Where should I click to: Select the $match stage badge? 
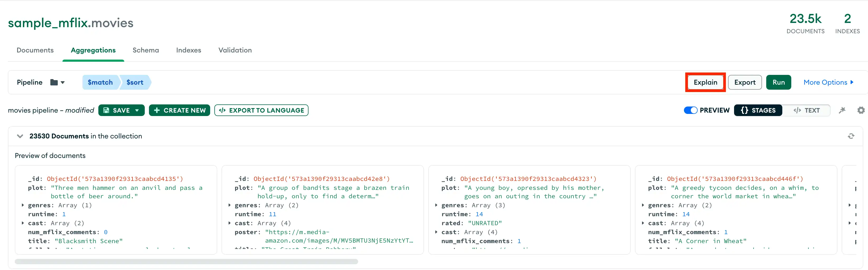(100, 82)
